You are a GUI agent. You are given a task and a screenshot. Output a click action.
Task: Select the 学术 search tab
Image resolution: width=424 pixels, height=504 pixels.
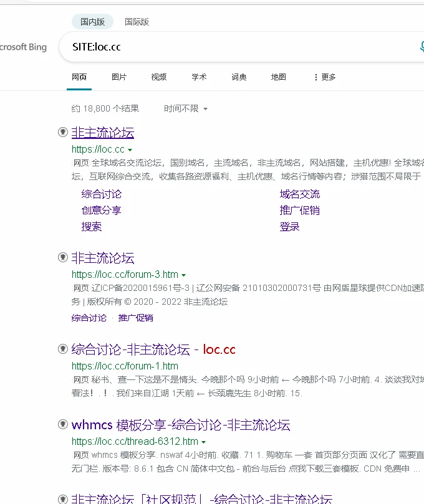point(199,77)
